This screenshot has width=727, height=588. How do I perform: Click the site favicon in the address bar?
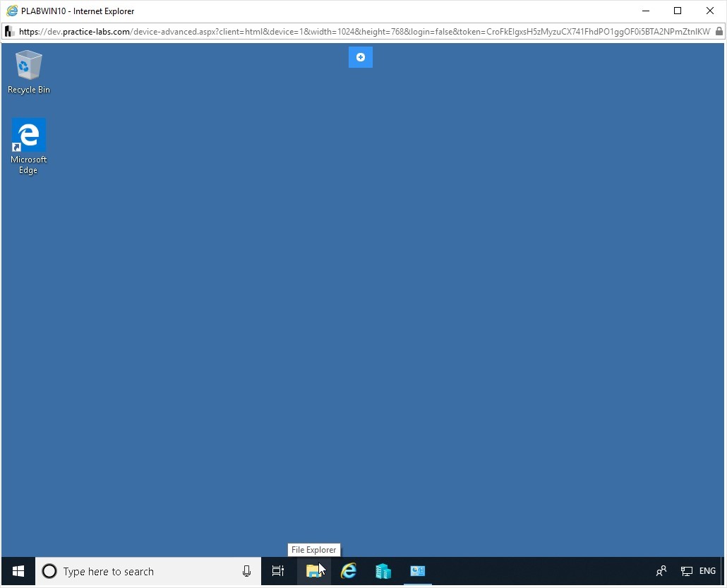click(x=8, y=32)
